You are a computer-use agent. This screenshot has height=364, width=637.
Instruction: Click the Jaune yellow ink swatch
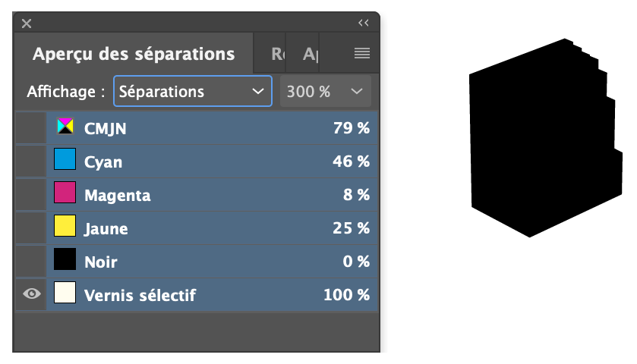point(65,227)
